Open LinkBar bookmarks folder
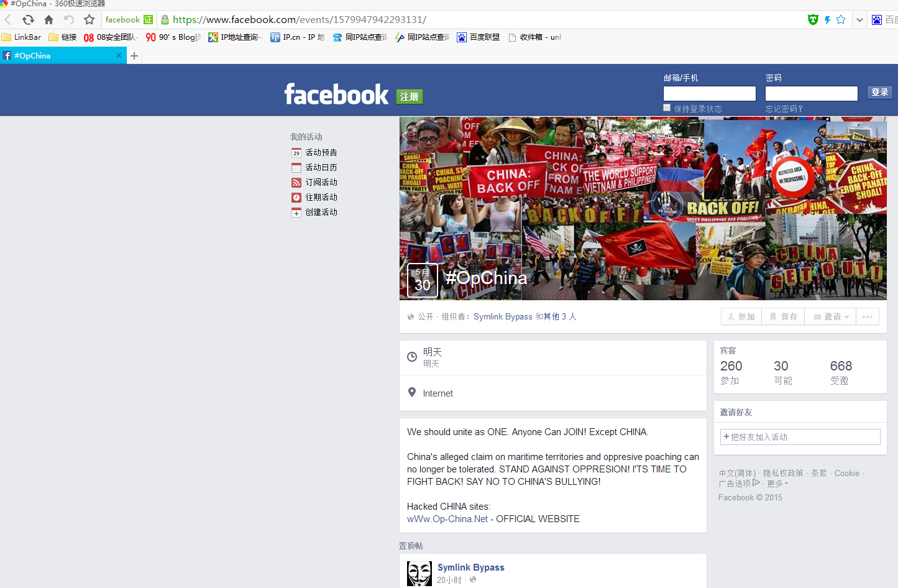Image resolution: width=898 pixels, height=588 pixels. 22,37
